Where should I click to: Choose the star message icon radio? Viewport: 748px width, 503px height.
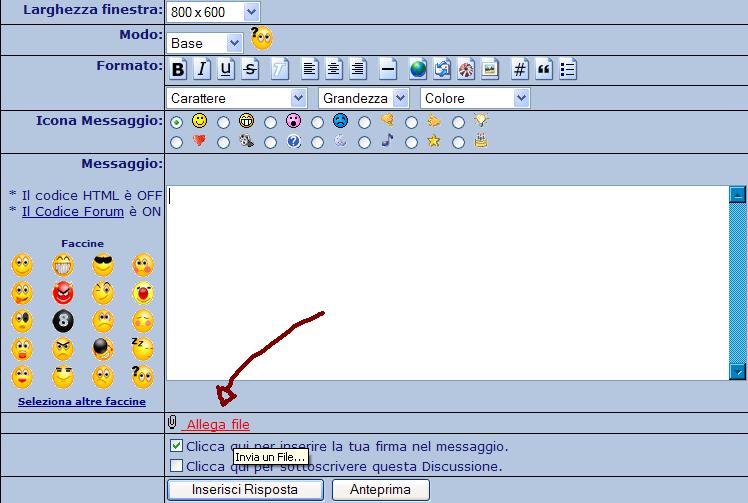[411, 142]
